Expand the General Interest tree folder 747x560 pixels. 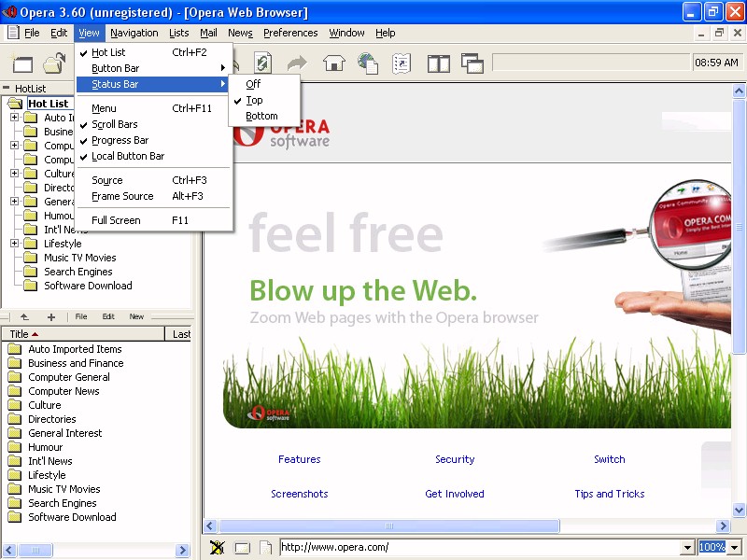(x=14, y=202)
